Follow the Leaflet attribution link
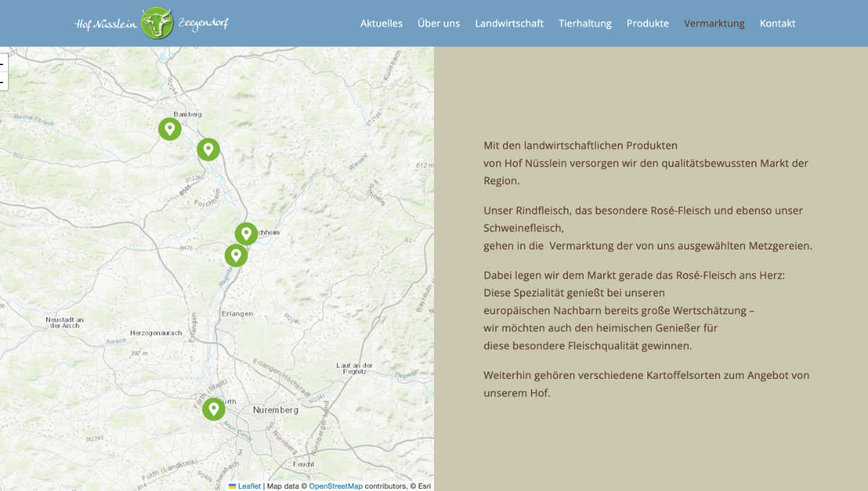The width and height of the screenshot is (868, 491). (x=250, y=486)
